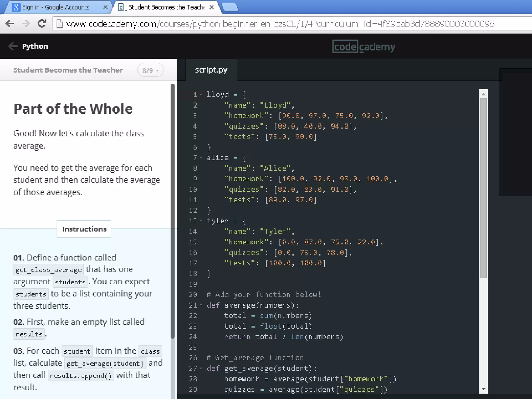532x399 pixels.
Task: Collapse the tyler dictionary fold arrow on line 13
Action: click(x=201, y=221)
